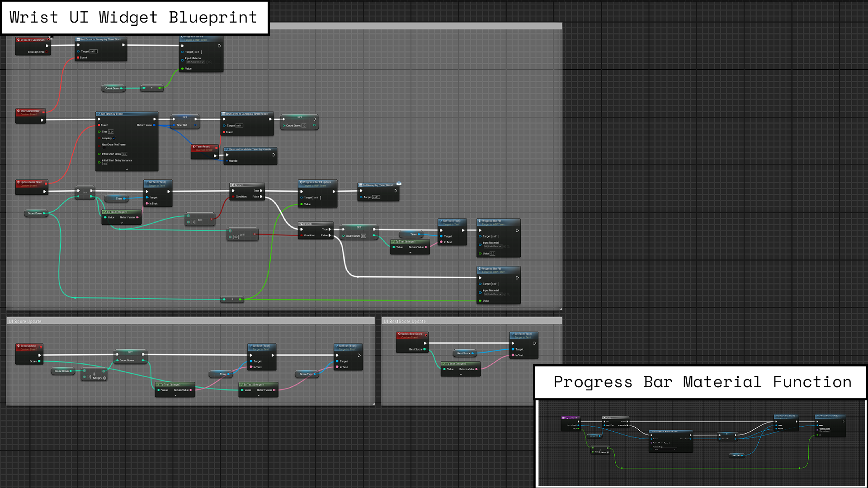This screenshot has height=488, width=868.
Task: Click the Set Timer by Event function icon
Action: 99,114
